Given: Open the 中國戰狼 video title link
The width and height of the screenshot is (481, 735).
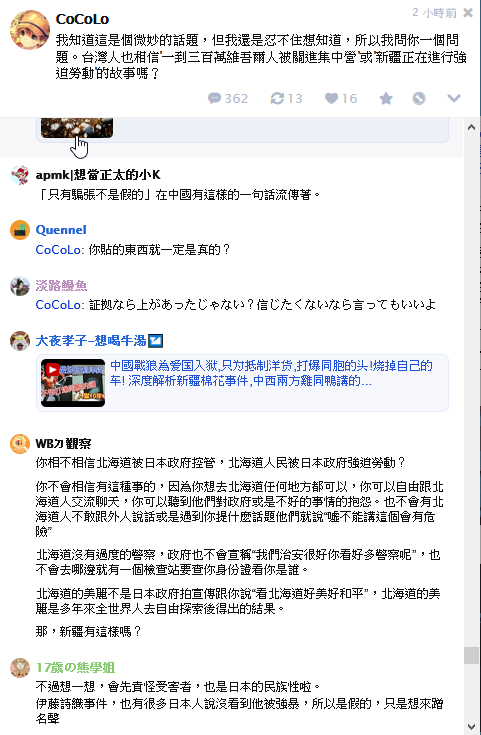Looking at the screenshot, I should pyautogui.click(x=271, y=373).
